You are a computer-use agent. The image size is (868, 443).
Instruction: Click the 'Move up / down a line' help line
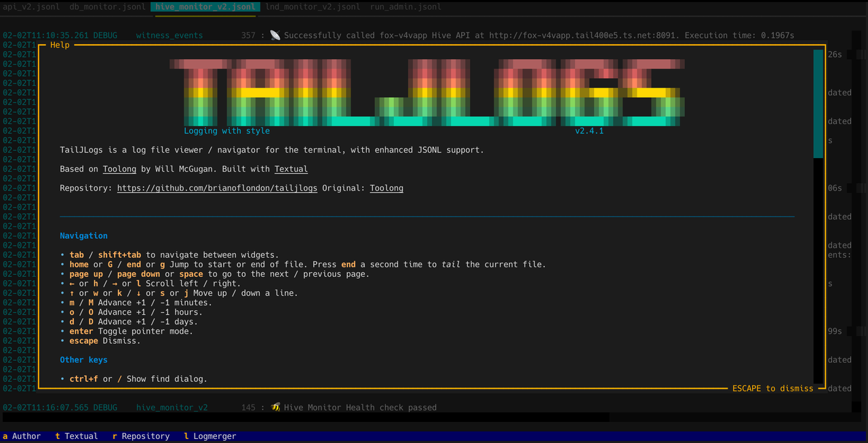(179, 293)
